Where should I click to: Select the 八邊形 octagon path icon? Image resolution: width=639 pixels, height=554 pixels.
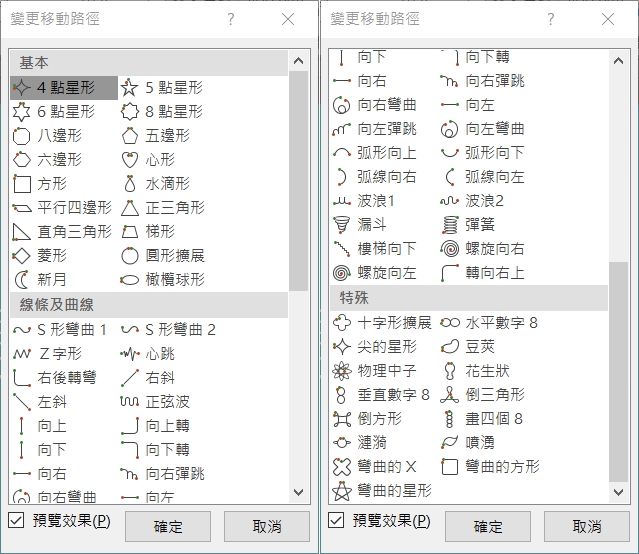pos(21,136)
